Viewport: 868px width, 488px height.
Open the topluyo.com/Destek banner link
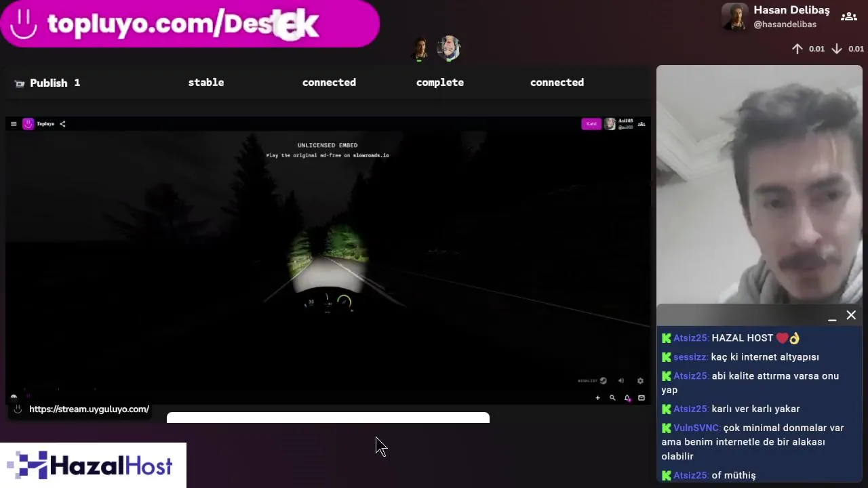190,24
